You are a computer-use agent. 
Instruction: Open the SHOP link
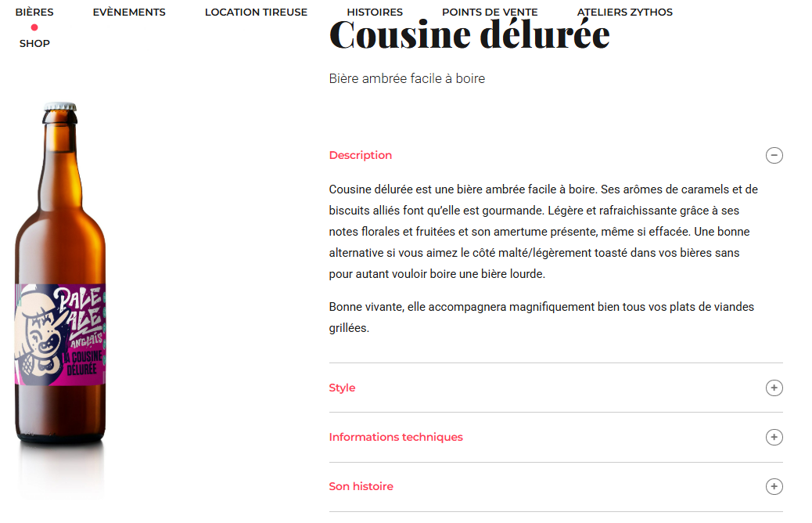click(x=34, y=44)
